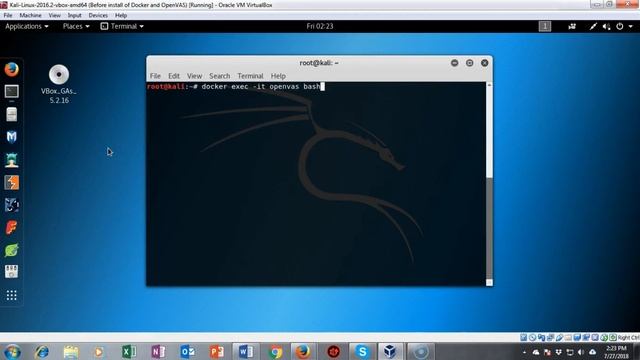Open VirtualBox Machine menu
The image size is (640, 360).
[30, 15]
